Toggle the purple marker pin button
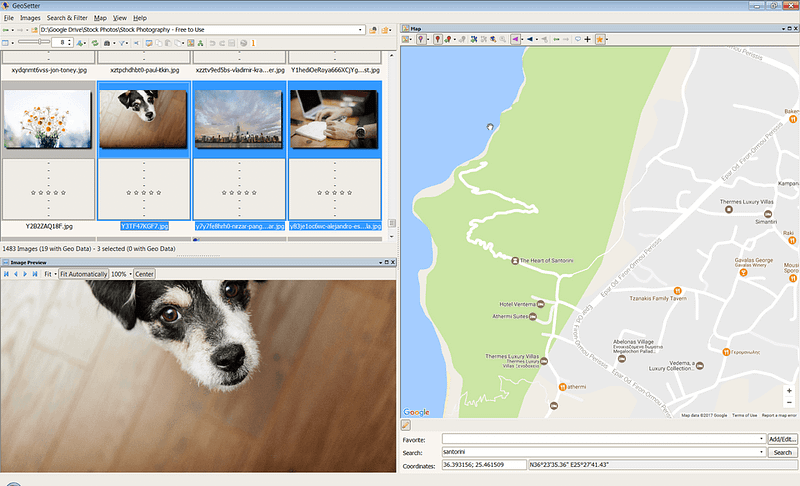The width and height of the screenshot is (800, 486). [421, 39]
